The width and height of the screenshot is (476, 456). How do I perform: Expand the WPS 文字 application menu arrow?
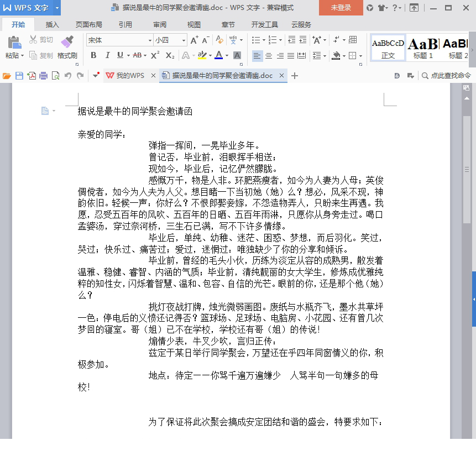(57, 8)
